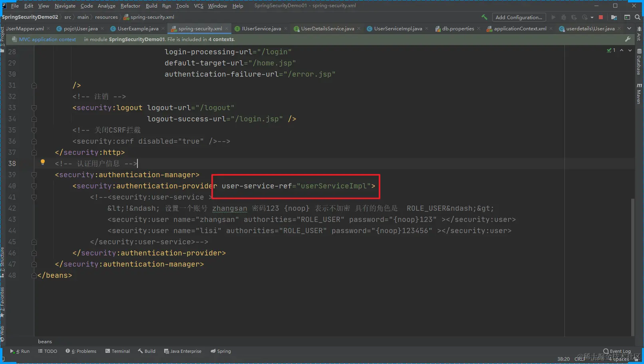This screenshot has width=644, height=364.
Task: Run with coverage from the toolbar
Action: tap(574, 17)
